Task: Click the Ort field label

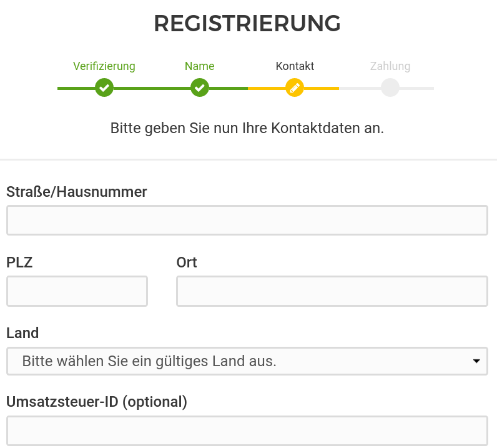Action: pos(187,262)
